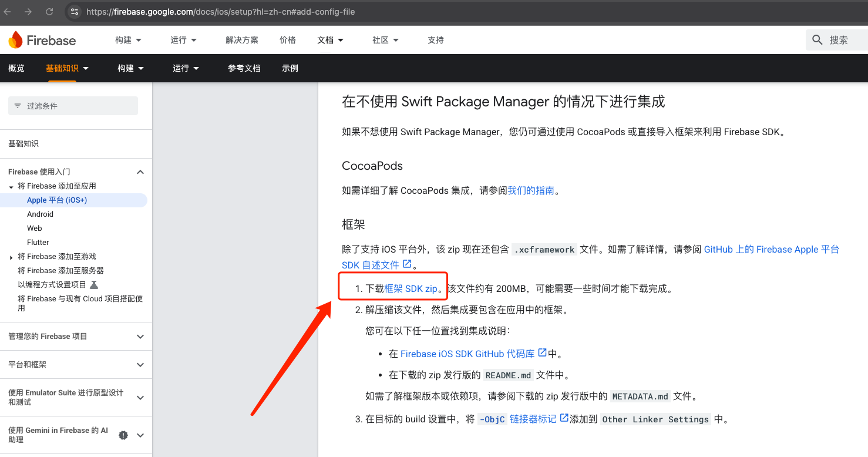Click Other Linker Settings code text
This screenshot has width=868, height=457.
tap(655, 419)
